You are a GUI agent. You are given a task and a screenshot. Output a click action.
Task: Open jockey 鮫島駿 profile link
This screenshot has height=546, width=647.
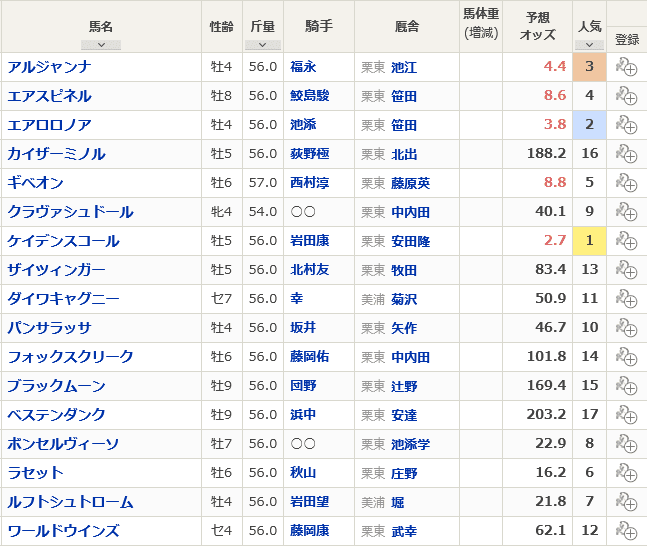click(x=309, y=96)
